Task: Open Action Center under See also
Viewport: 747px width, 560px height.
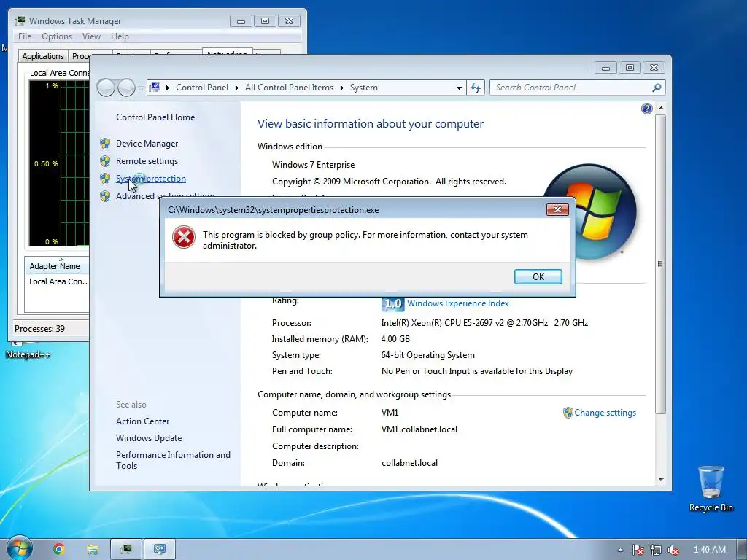Action: click(x=142, y=421)
